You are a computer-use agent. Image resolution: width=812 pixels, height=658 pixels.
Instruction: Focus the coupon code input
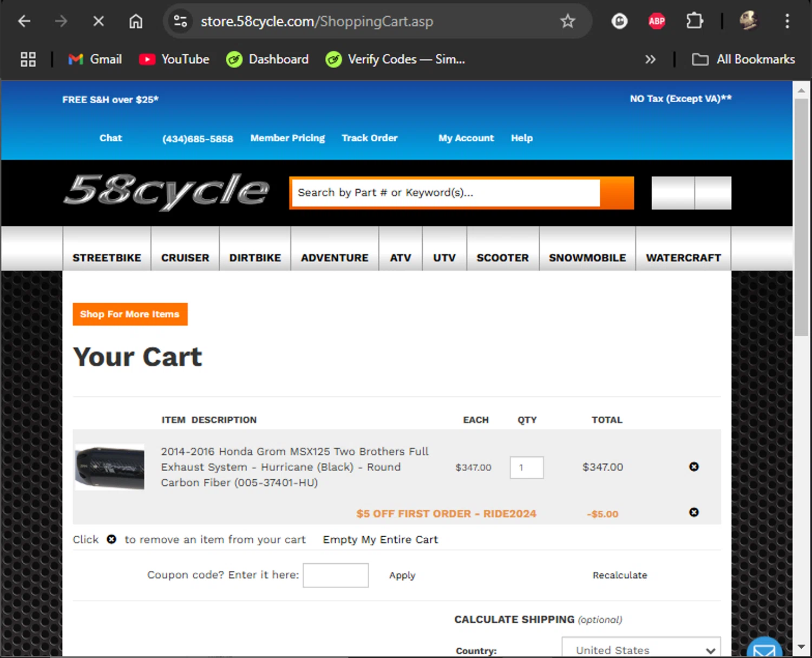point(336,575)
